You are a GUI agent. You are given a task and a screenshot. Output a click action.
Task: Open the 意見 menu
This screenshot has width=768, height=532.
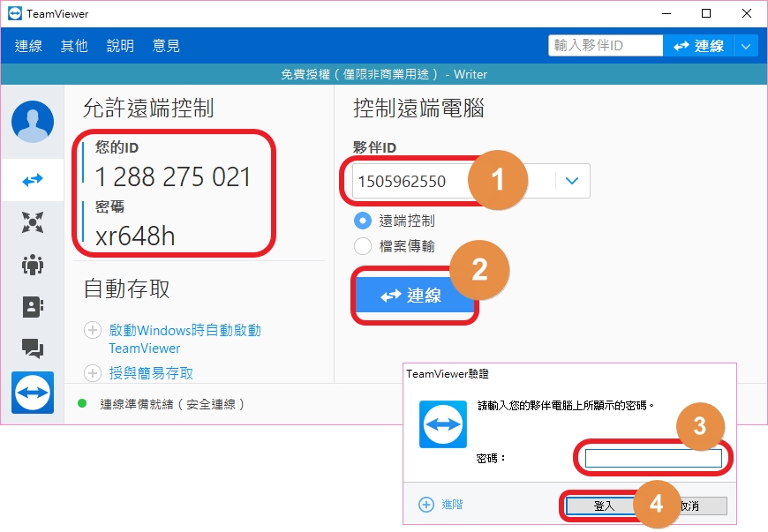click(166, 46)
